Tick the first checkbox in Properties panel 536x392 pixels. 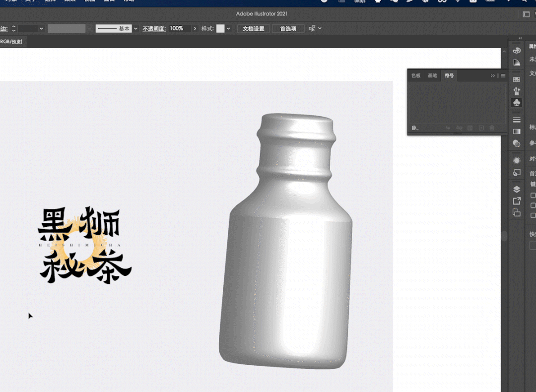point(534,196)
